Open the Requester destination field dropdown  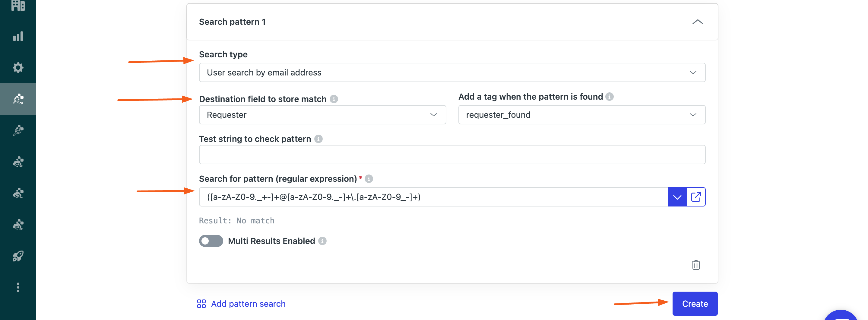pyautogui.click(x=322, y=115)
